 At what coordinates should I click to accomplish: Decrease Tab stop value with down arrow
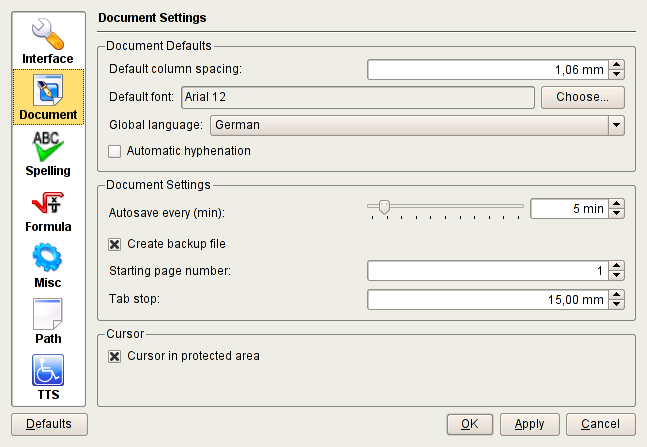tap(617, 304)
